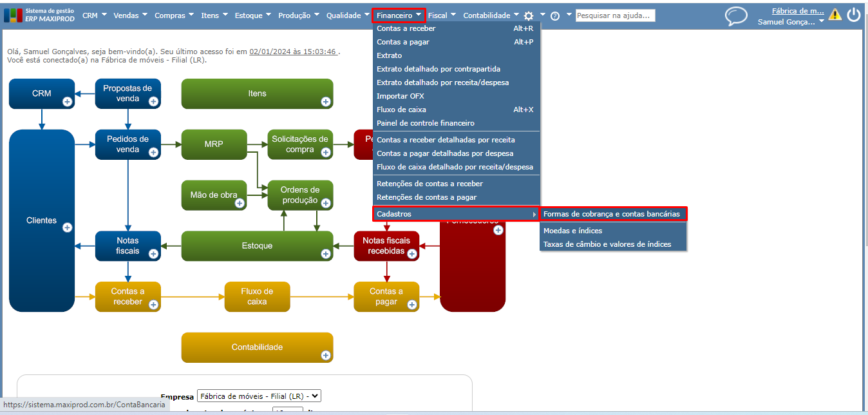This screenshot has width=868, height=415.
Task: Click plus icon on Contas a pagar block
Action: (412, 305)
